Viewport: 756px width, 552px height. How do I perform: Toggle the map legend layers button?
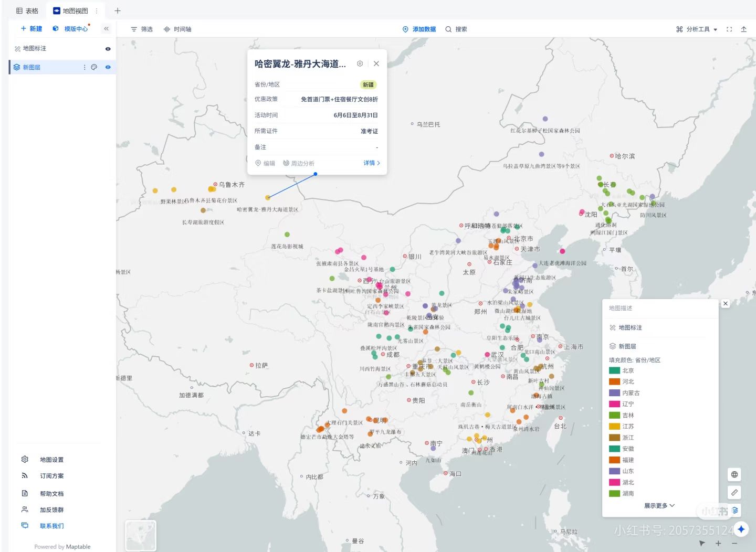point(735,510)
